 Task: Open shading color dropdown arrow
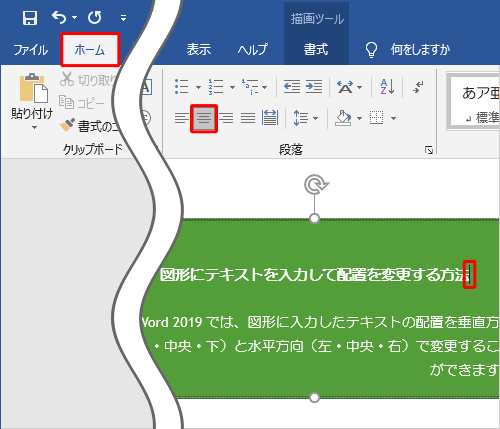tap(359, 118)
